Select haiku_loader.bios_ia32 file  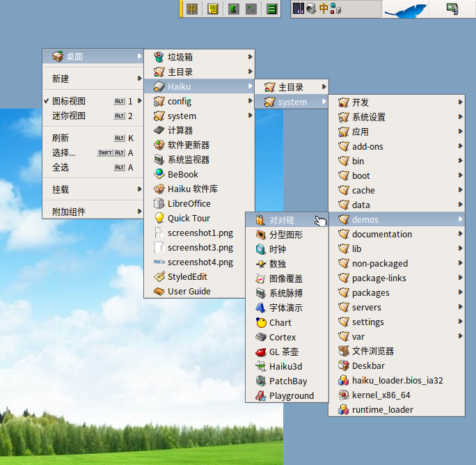397,380
